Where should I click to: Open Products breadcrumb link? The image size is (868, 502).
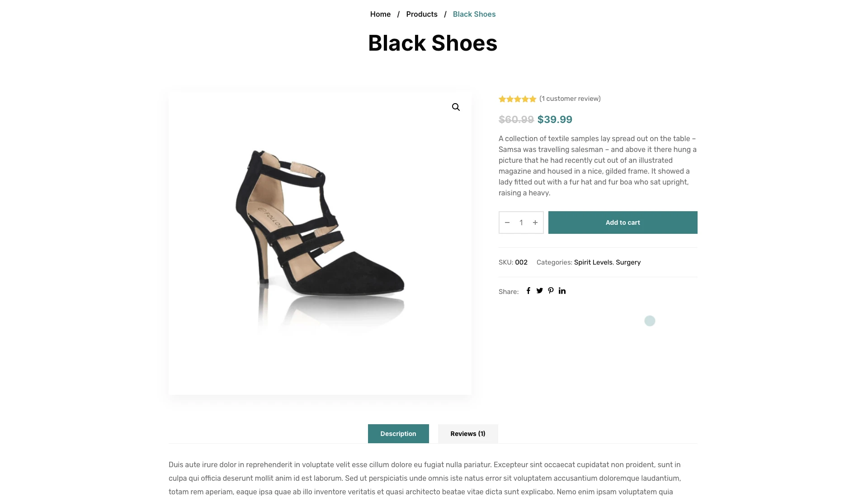[421, 14]
